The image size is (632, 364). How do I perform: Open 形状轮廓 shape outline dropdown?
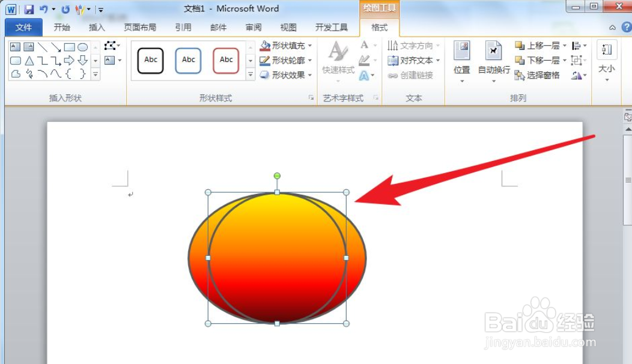tap(286, 61)
